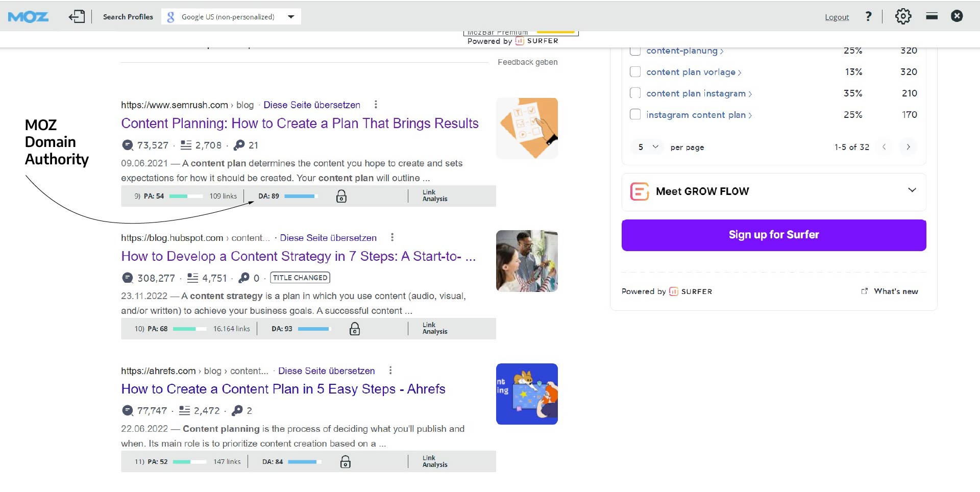This screenshot has height=492, width=980.
Task: Click Powered by SURFER in sidebar footer
Action: coord(667,291)
